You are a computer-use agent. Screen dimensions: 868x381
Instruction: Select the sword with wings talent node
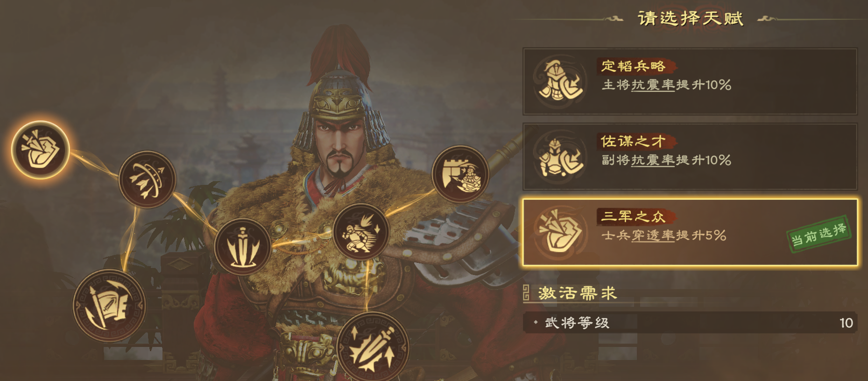click(243, 247)
